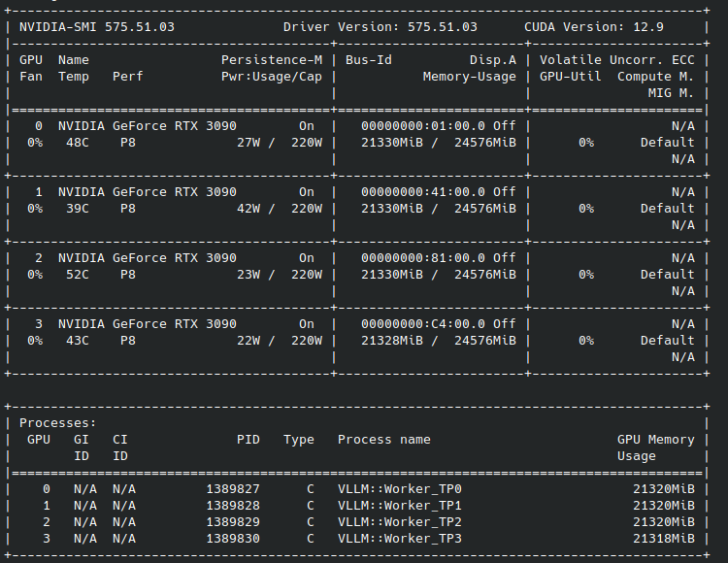Click process name VLLM::Worker_TP1
This screenshot has width=728, height=563.
[400, 506]
